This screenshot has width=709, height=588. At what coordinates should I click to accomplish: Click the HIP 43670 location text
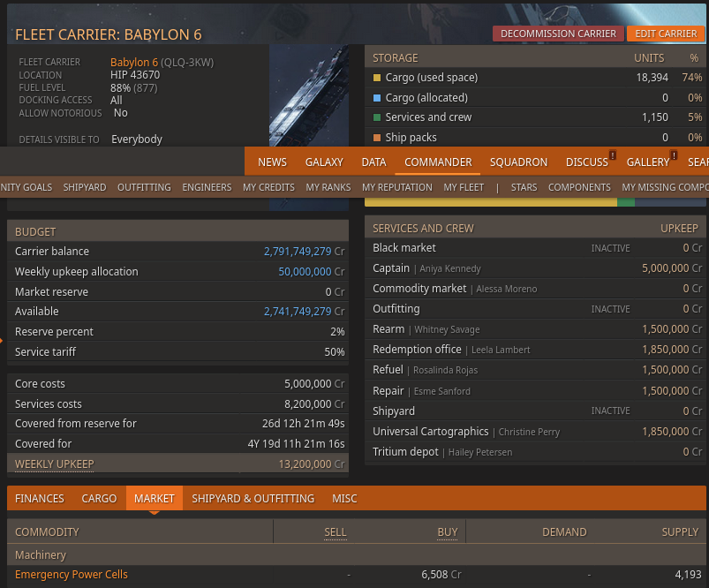tap(135, 75)
